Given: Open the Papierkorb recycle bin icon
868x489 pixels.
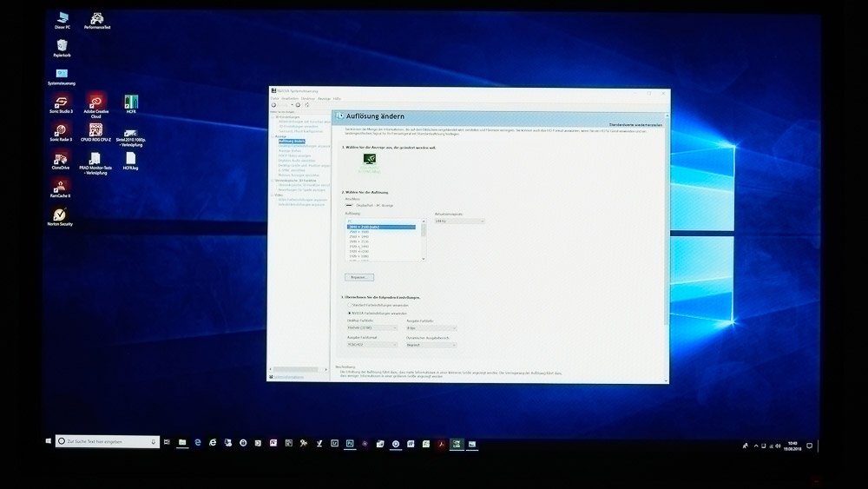Looking at the screenshot, I should coord(62,48).
